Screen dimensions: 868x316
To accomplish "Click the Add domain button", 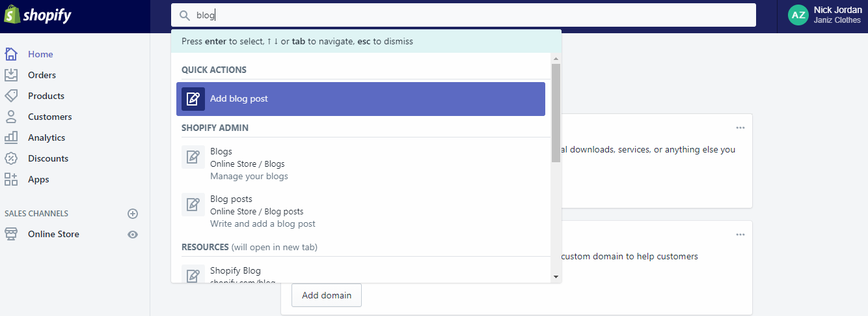I will click(x=327, y=295).
